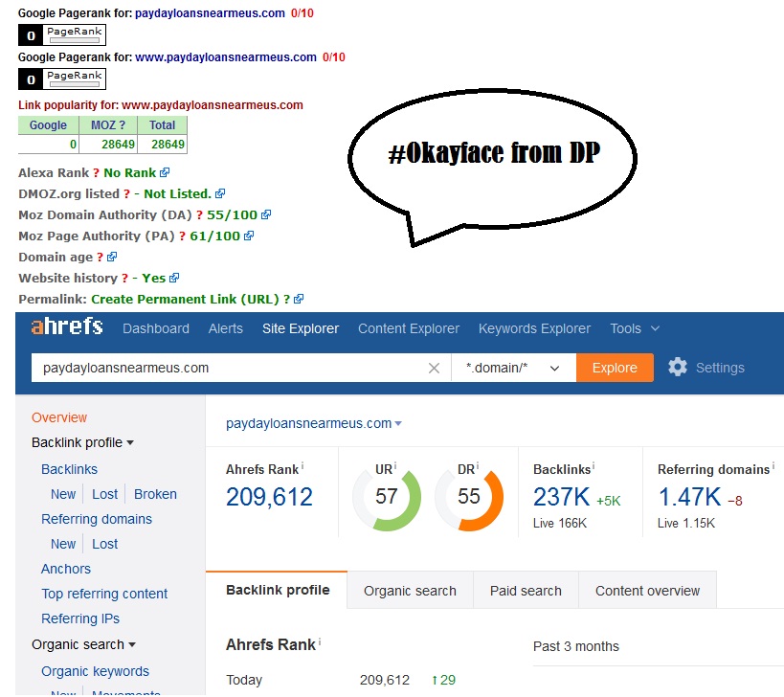Viewport: 784px width, 697px height.
Task: Open external link icon beside DMOZ Not Listed
Action: click(x=220, y=193)
